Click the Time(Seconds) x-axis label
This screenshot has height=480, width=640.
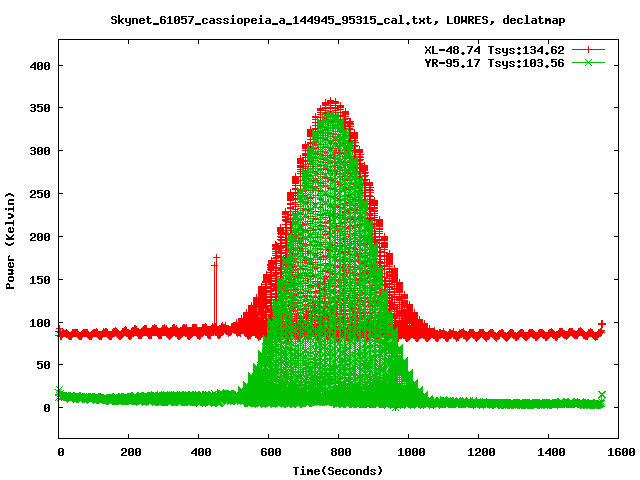pyautogui.click(x=338, y=470)
